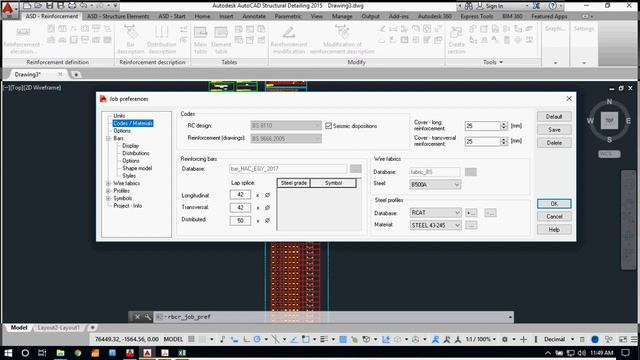Click the workspace switching gear icon
This screenshot has height=360, width=640.
click(x=505, y=339)
